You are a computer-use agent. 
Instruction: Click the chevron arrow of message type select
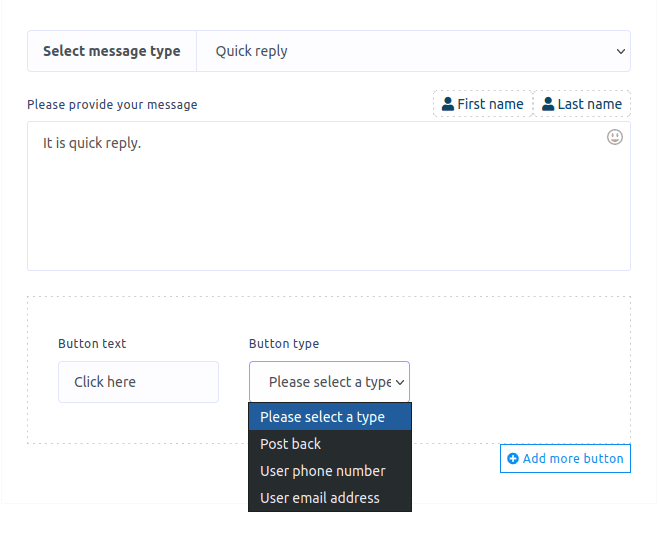pyautogui.click(x=621, y=51)
